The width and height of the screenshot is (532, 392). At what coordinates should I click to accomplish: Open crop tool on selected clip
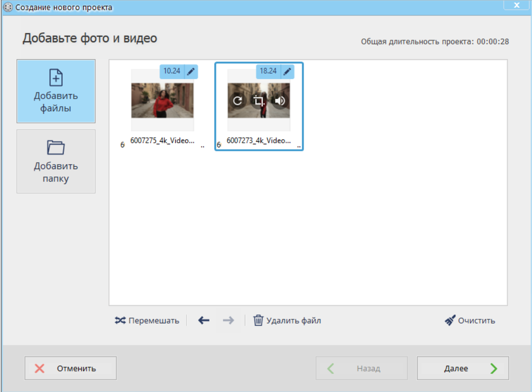pos(258,101)
